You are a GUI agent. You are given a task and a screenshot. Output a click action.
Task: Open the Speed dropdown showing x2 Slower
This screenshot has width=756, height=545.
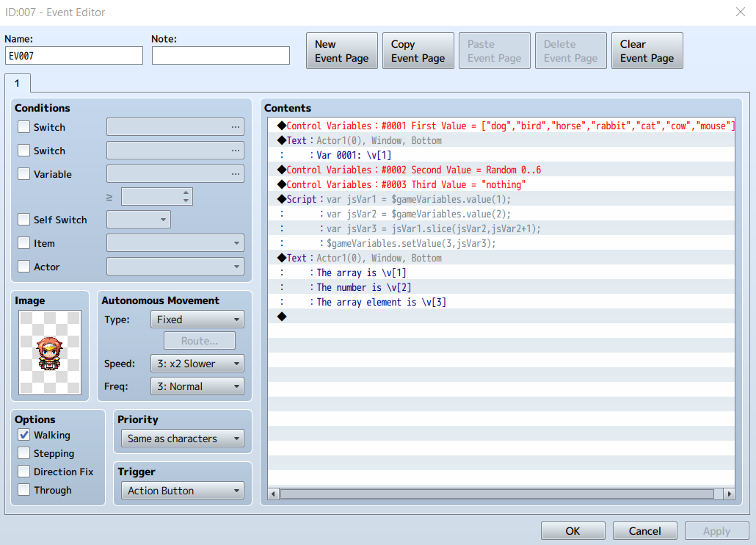[x=197, y=363]
